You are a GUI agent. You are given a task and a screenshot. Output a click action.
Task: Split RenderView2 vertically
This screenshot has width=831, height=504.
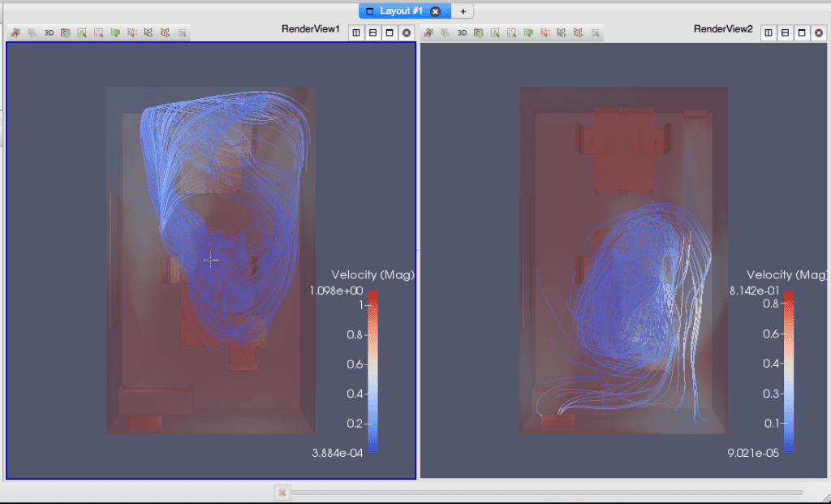coord(786,32)
